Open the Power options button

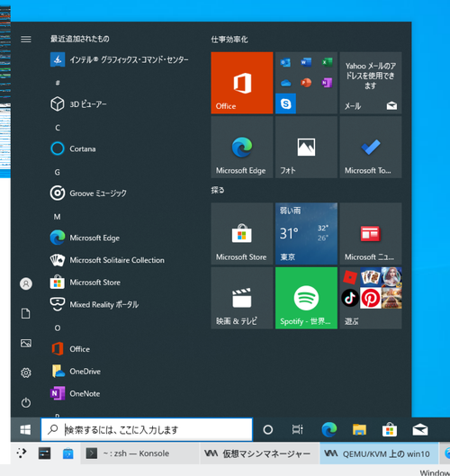click(26, 403)
